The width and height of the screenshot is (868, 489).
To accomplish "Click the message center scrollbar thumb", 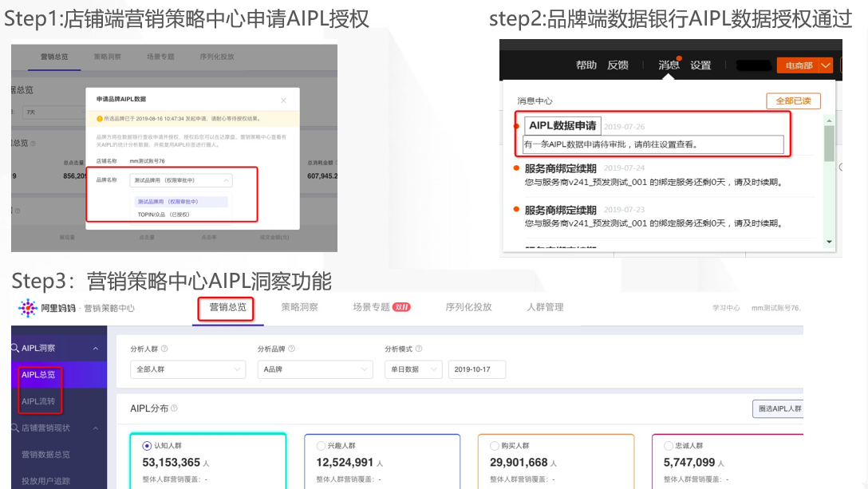I will (x=829, y=144).
